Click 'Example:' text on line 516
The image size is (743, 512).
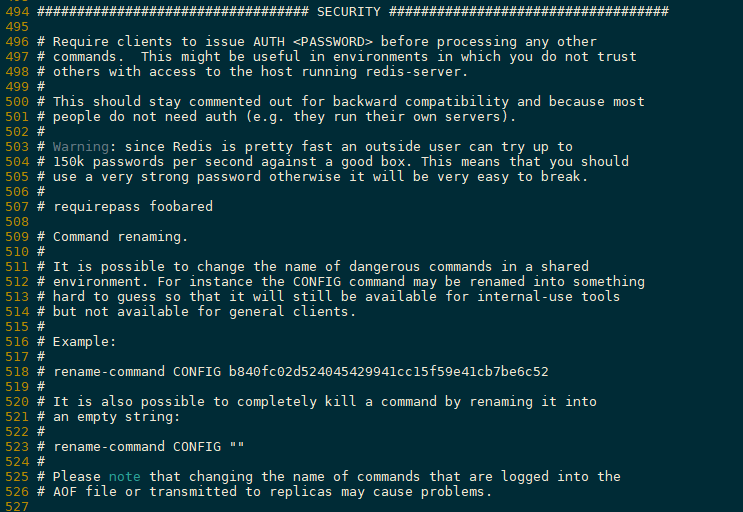click(84, 342)
